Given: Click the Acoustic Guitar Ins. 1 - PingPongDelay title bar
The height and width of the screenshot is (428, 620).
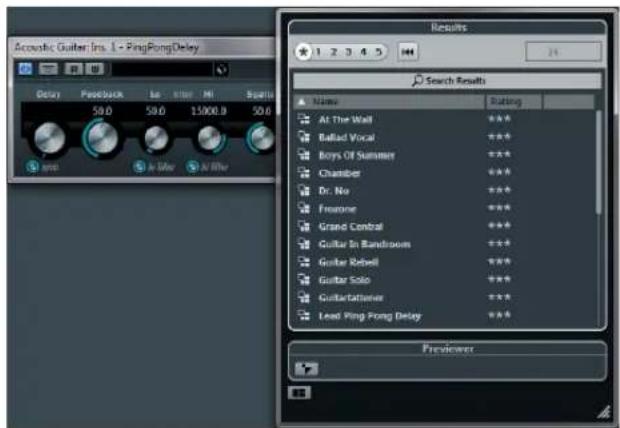Looking at the screenshot, I should (x=142, y=48).
